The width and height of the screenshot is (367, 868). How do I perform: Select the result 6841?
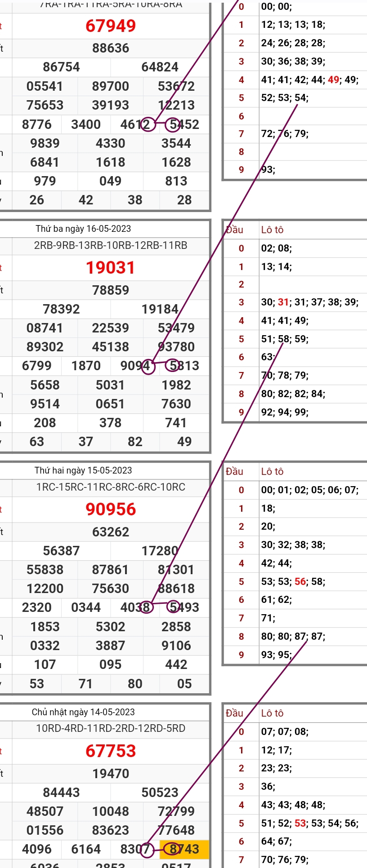click(45, 162)
